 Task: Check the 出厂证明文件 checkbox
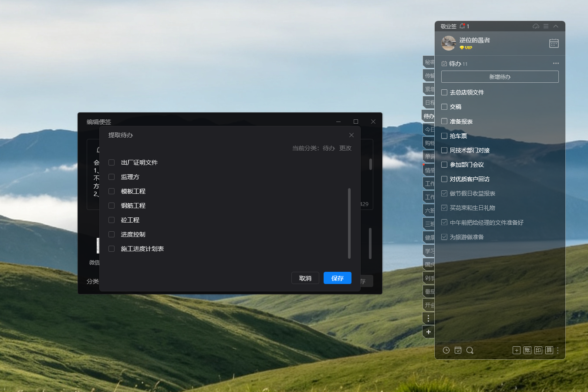click(112, 162)
